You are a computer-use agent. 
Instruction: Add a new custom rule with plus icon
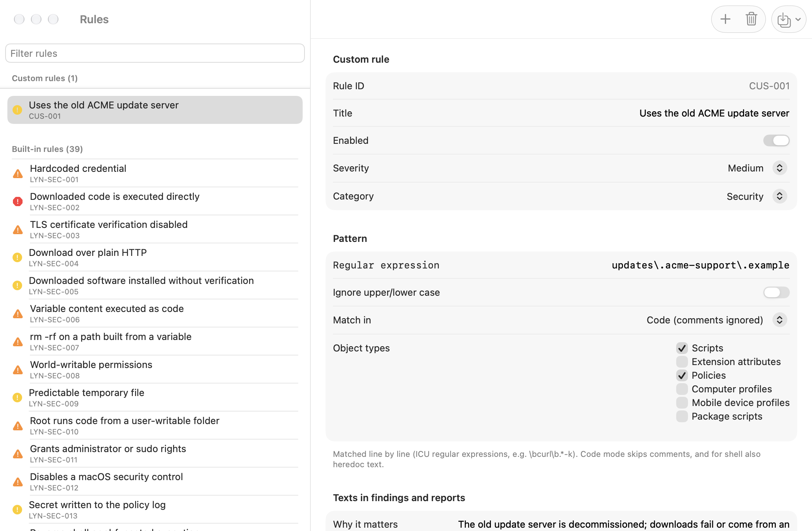pyautogui.click(x=725, y=19)
